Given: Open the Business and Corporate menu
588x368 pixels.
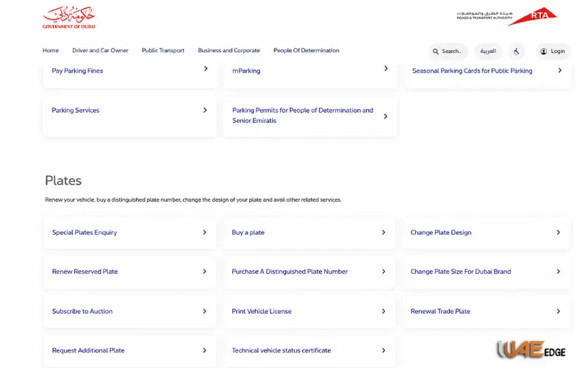Looking at the screenshot, I should coord(229,50).
